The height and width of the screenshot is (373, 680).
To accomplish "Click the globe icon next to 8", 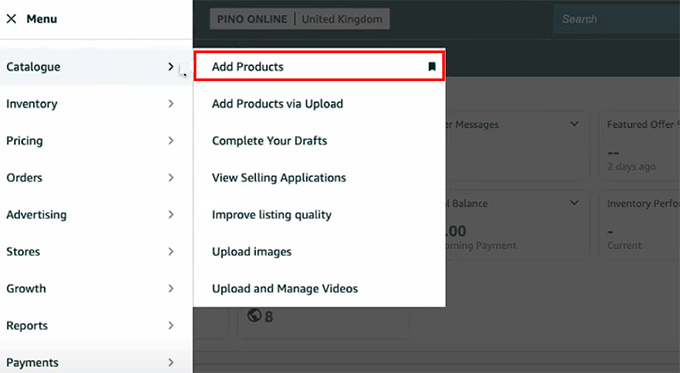I will [254, 315].
